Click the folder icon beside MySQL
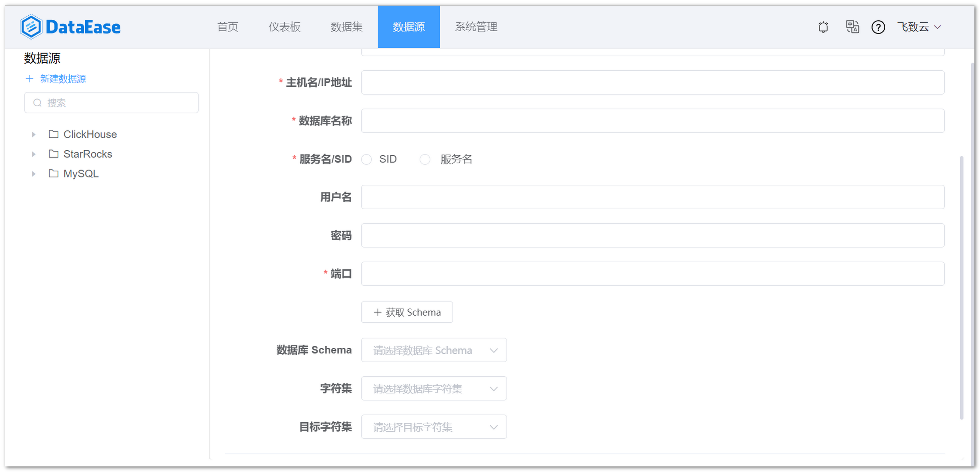This screenshot has width=980, height=472. (x=54, y=173)
